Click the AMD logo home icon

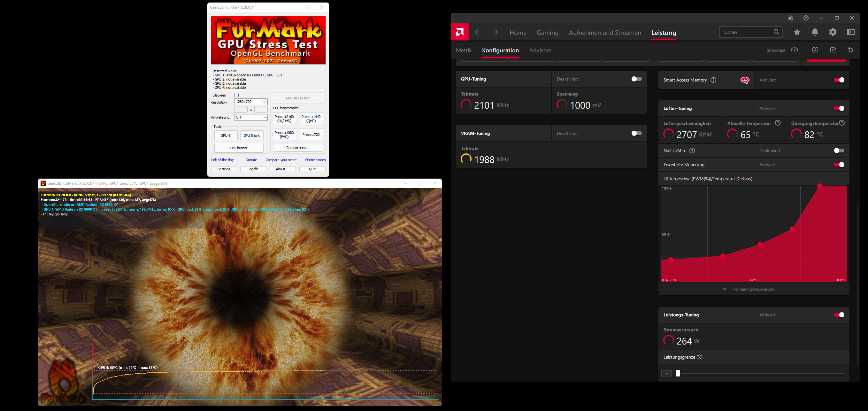click(460, 32)
